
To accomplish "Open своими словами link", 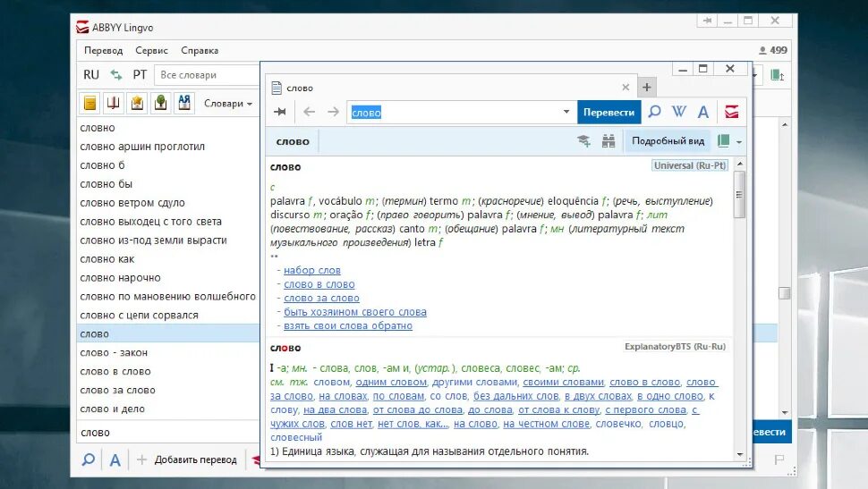I will click(563, 383).
